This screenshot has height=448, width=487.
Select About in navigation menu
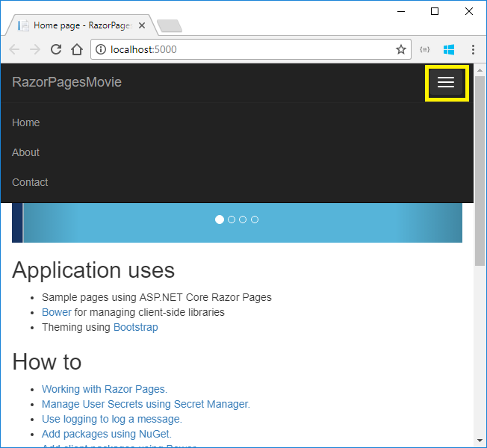click(26, 152)
